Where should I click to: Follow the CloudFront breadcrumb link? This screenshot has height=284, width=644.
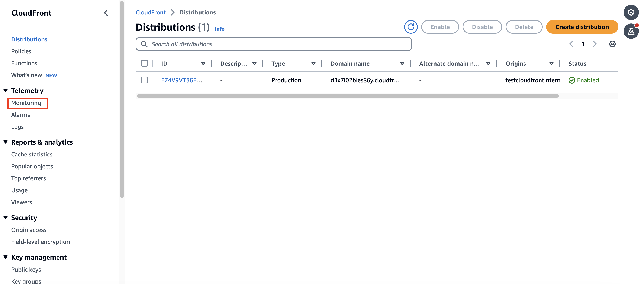[151, 12]
